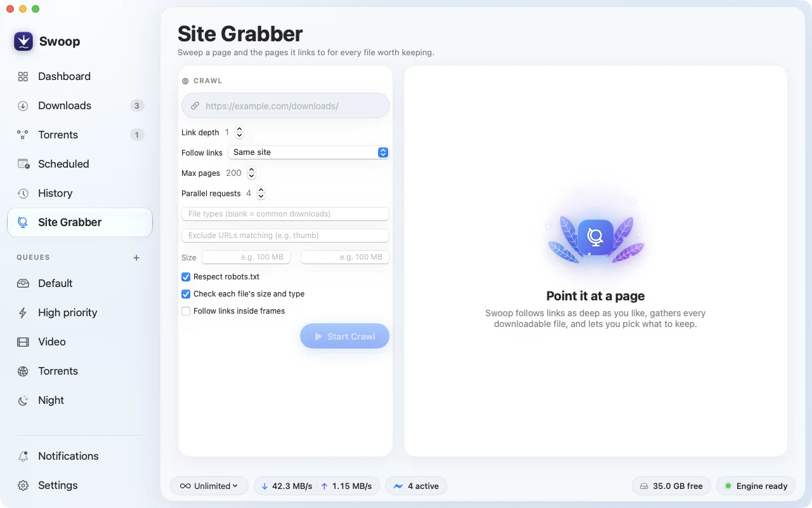Uncheck Check each file's size and type
Screen dimensions: 812x508
point(186,294)
